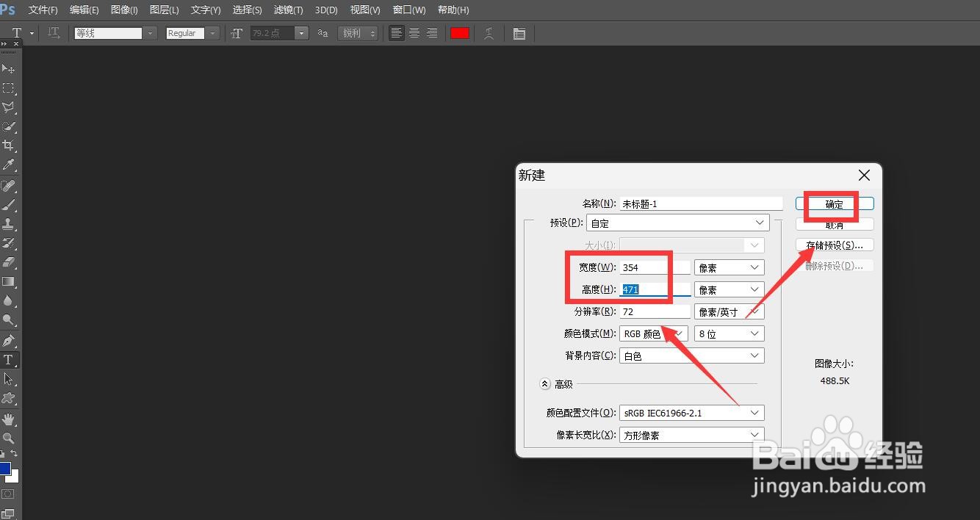This screenshot has height=520, width=980.
Task: Click the 确定 button to confirm
Action: 834,203
